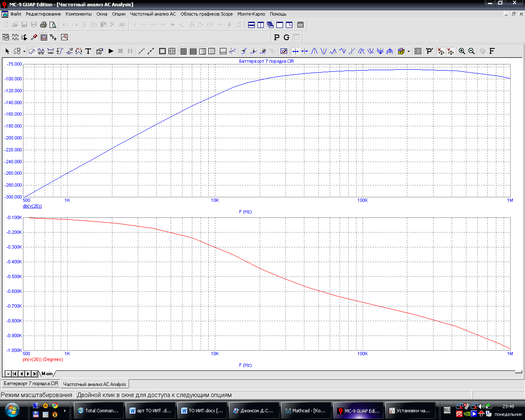The width and height of the screenshot is (525, 420).
Task: Open the Компоненты menu
Action: coord(79,14)
